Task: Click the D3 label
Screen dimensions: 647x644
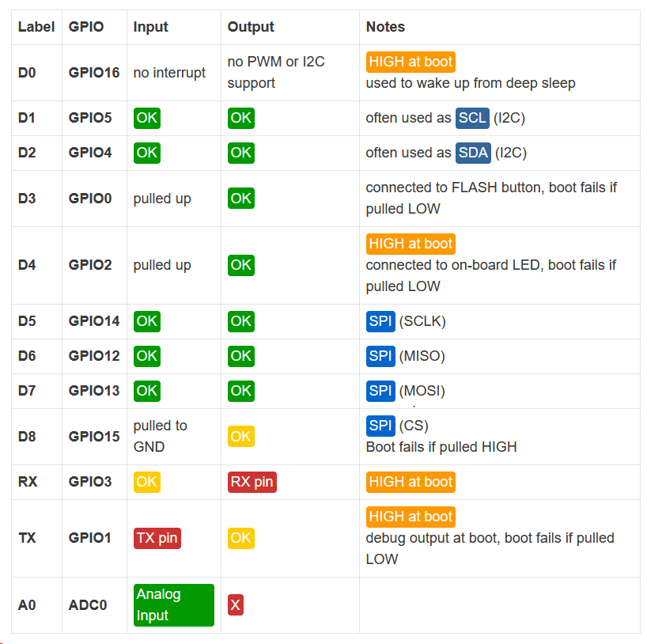Action: [x=27, y=199]
